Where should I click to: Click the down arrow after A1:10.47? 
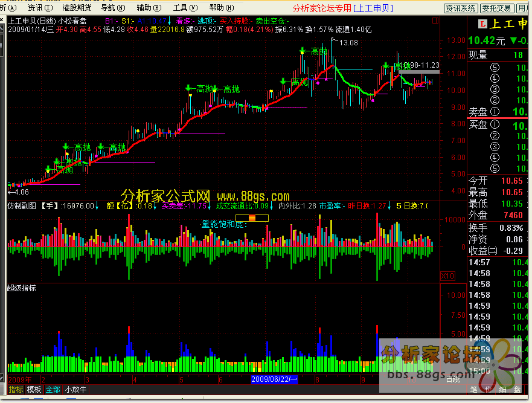coord(169,21)
